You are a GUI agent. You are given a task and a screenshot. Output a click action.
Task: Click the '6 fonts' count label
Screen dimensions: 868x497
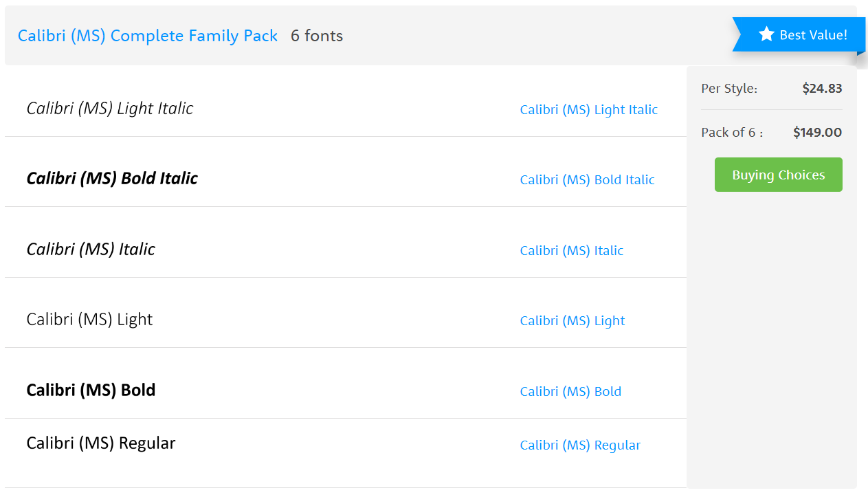[316, 36]
